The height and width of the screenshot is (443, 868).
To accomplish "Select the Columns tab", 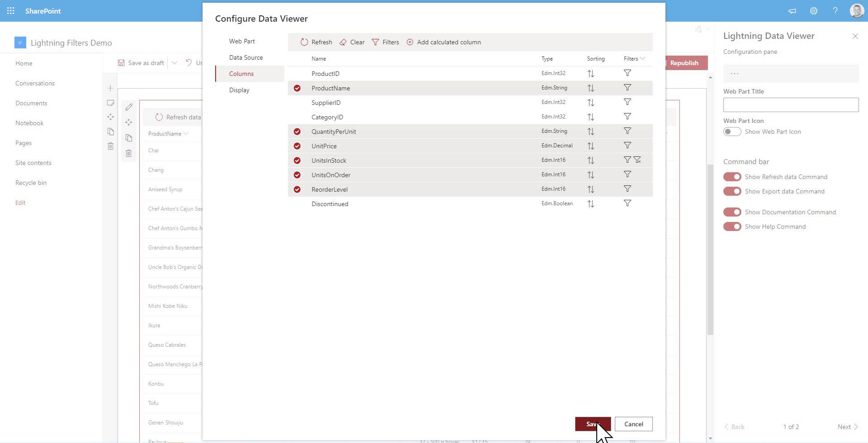I will click(x=250, y=74).
